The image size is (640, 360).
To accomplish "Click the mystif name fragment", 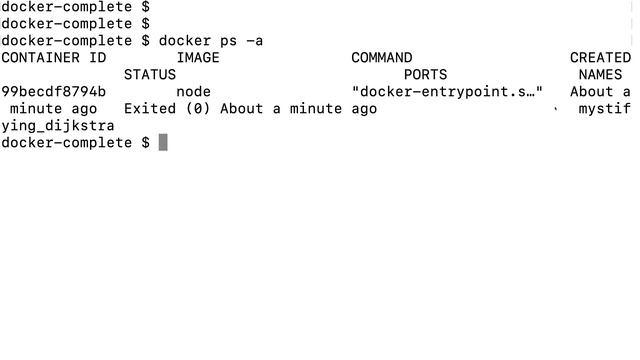I will click(x=605, y=109).
